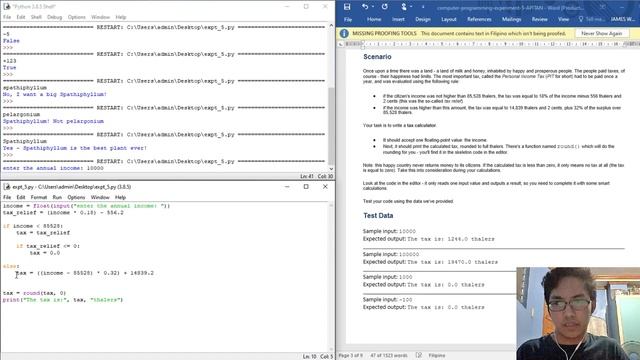The image size is (640, 360).
Task: Click the 'enter the annual income: 10000' shell line
Action: (x=53, y=168)
